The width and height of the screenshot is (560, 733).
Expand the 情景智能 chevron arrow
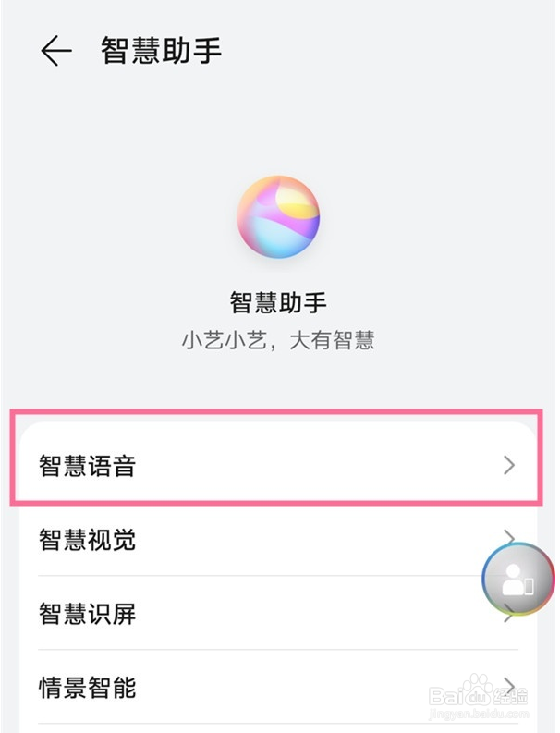[508, 687]
